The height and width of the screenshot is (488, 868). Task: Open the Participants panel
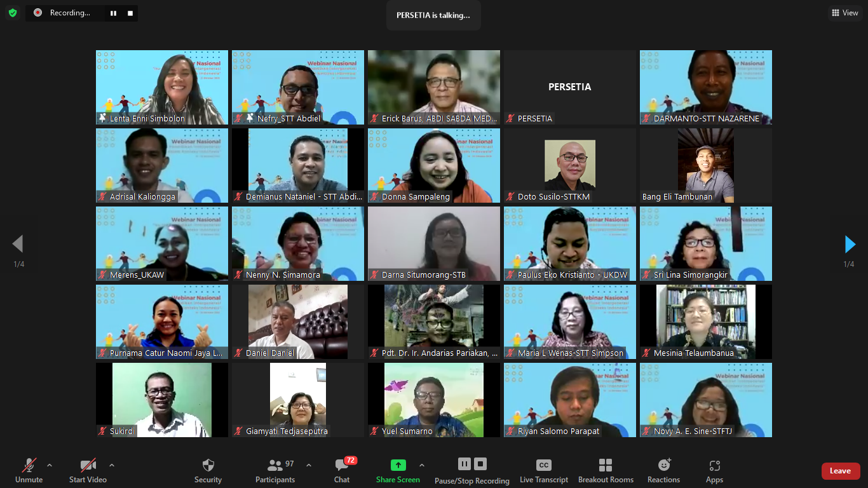[x=275, y=471]
